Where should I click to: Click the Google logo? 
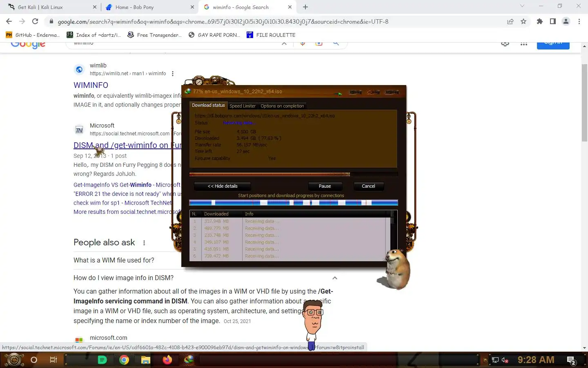[x=28, y=45]
